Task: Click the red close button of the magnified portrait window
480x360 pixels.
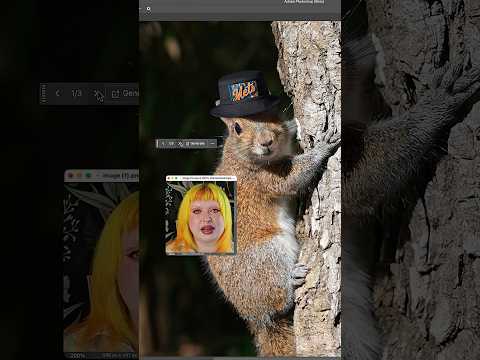Action: 70,175
